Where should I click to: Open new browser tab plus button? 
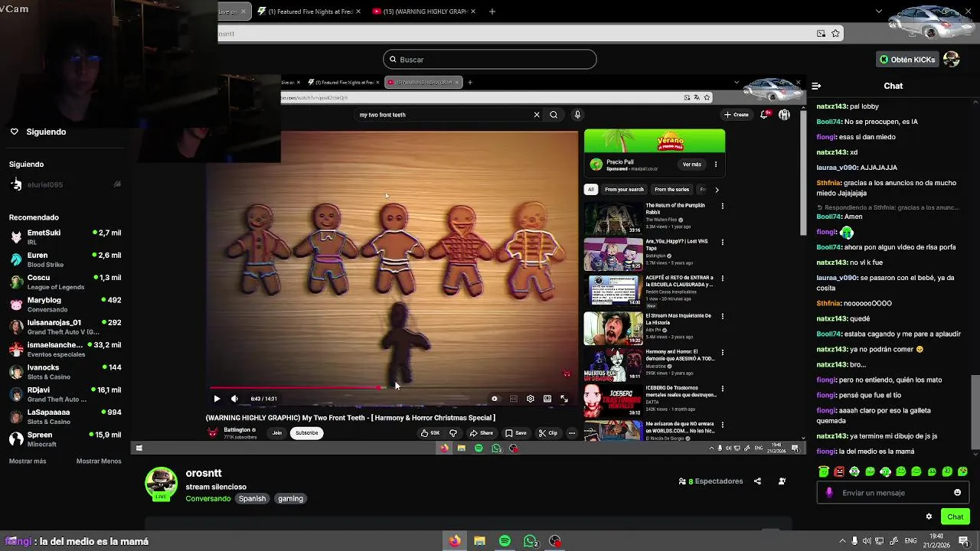[x=492, y=11]
